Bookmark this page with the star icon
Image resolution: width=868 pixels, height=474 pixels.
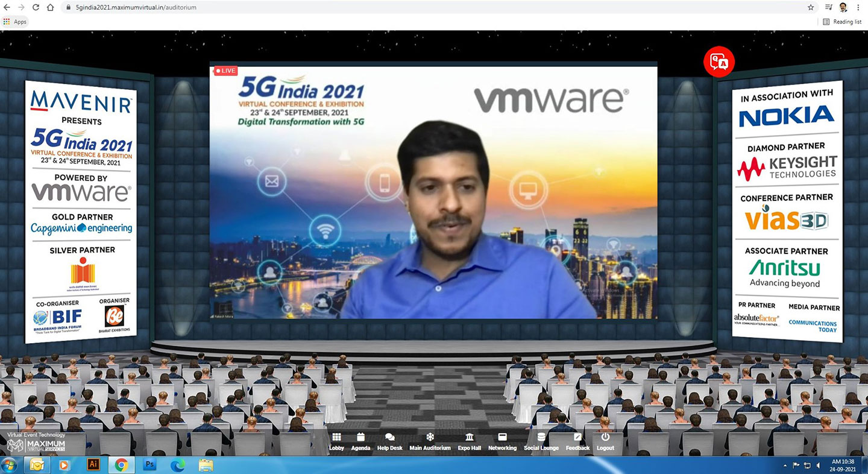(x=811, y=7)
